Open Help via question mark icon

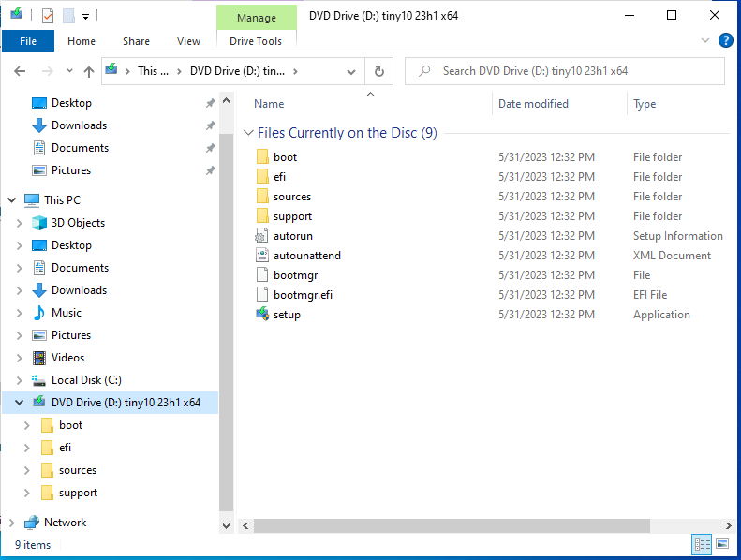pos(725,40)
